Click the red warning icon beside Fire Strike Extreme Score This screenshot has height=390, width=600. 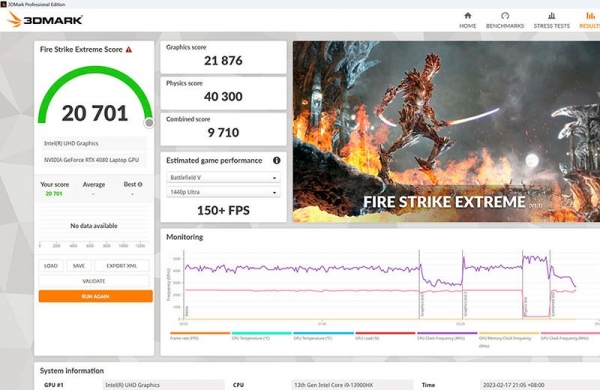129,49
